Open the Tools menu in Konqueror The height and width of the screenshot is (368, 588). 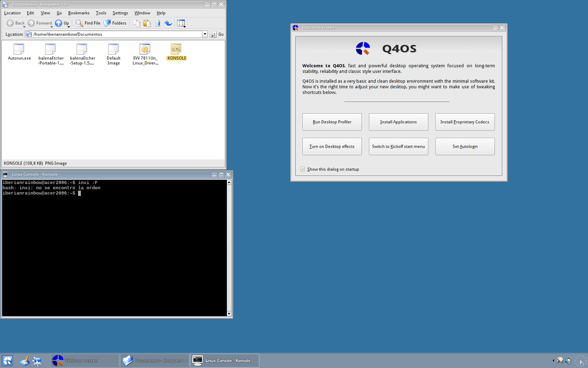tap(101, 13)
